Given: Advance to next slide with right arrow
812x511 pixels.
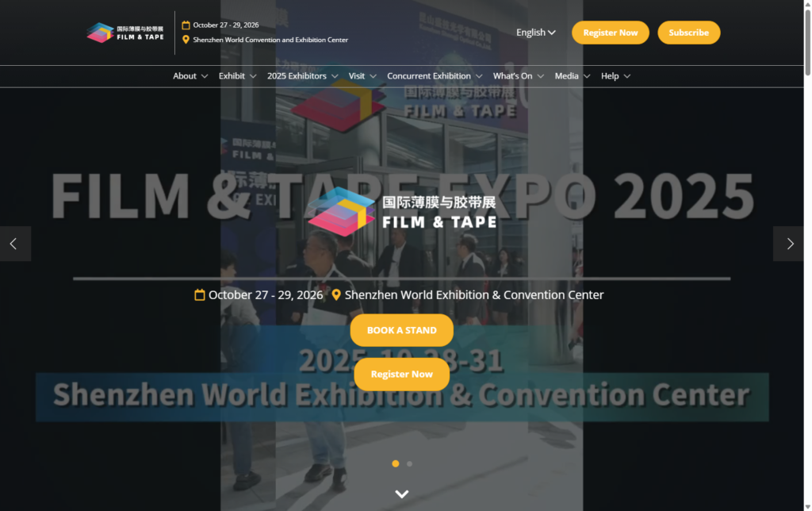Looking at the screenshot, I should [789, 244].
